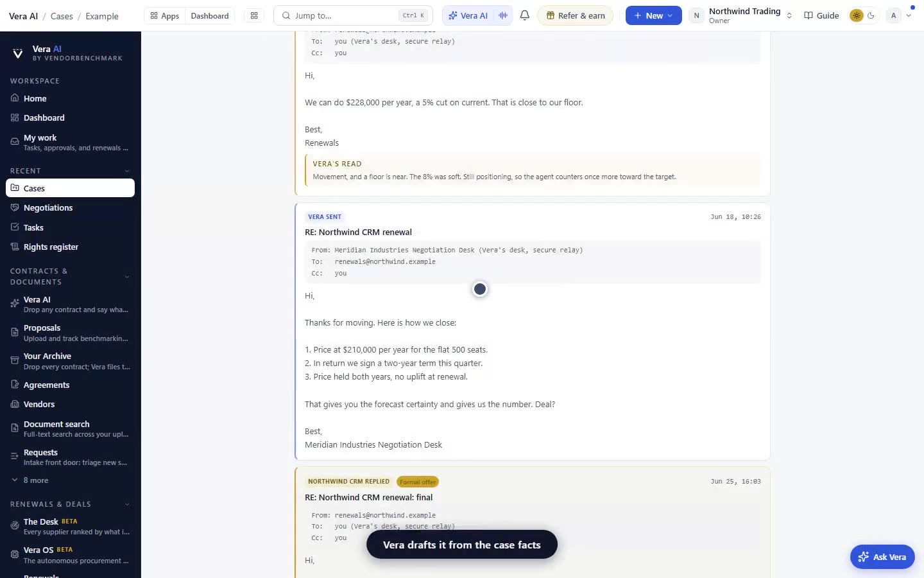Open the Negotiations sidebar page
924x578 pixels.
[71, 207]
